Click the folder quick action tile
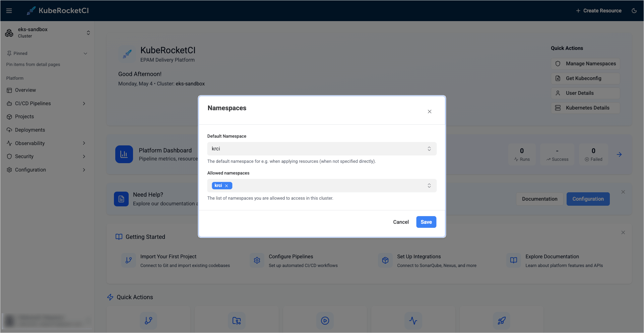 (x=237, y=320)
